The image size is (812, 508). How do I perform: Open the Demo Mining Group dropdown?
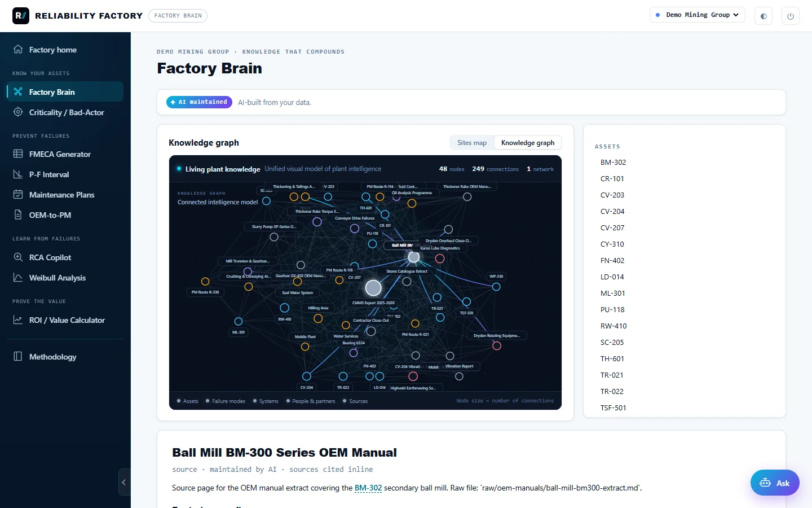click(698, 15)
